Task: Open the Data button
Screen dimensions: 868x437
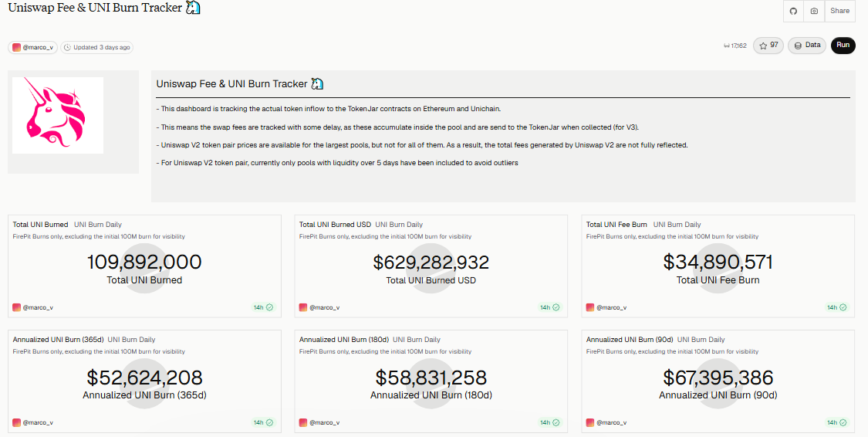Action: 807,46
